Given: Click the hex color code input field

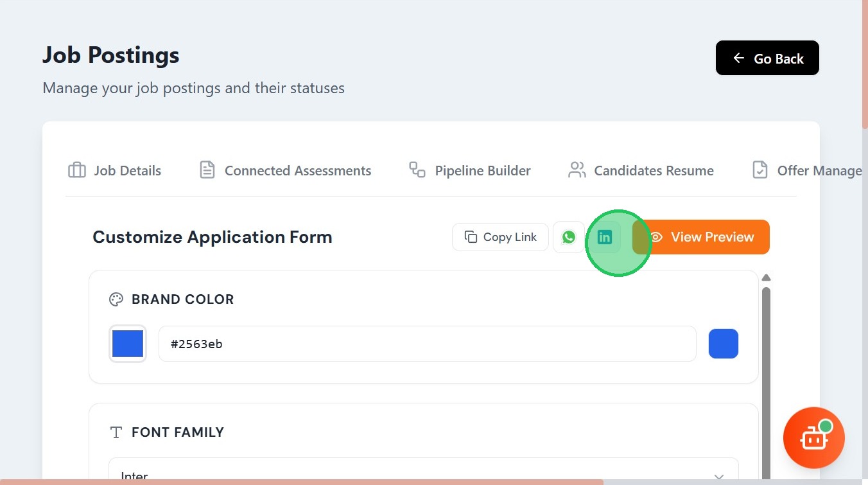Looking at the screenshot, I should 427,344.
